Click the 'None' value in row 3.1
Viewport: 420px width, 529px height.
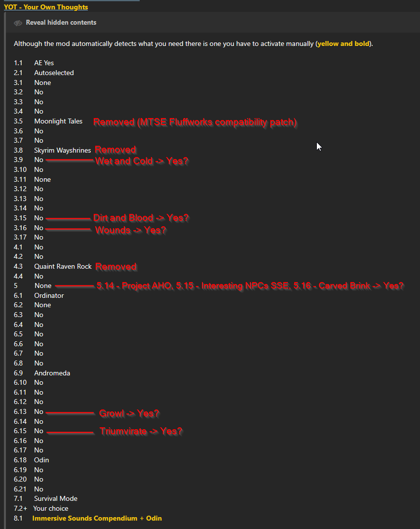[x=42, y=82]
